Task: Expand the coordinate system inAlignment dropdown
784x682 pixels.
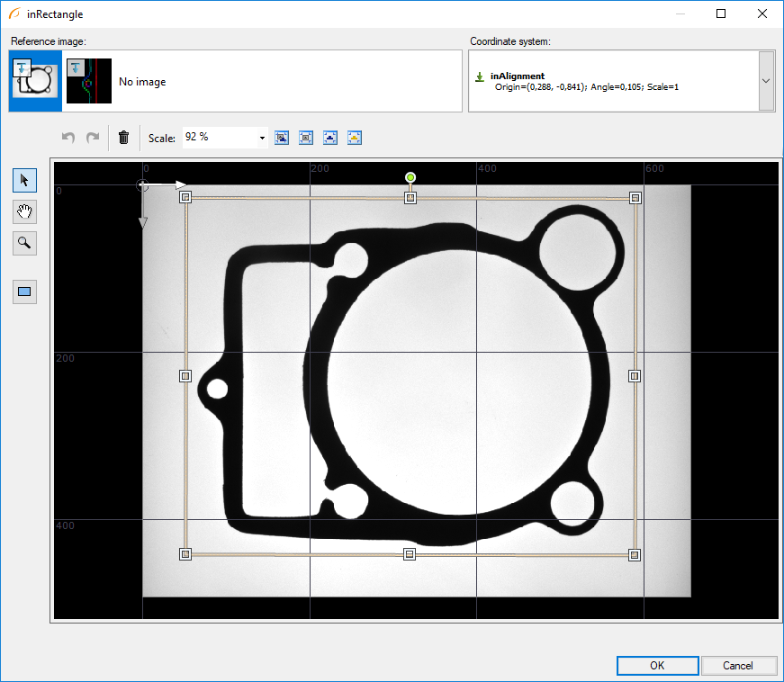Action: (x=766, y=81)
